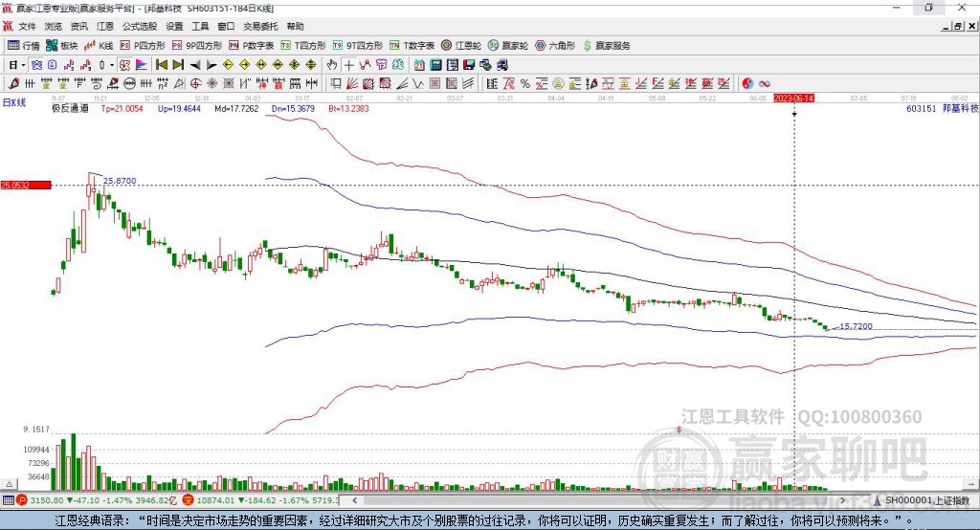Click the Dn=15.3679 value
Screen dimensions: 980x530
pos(293,108)
